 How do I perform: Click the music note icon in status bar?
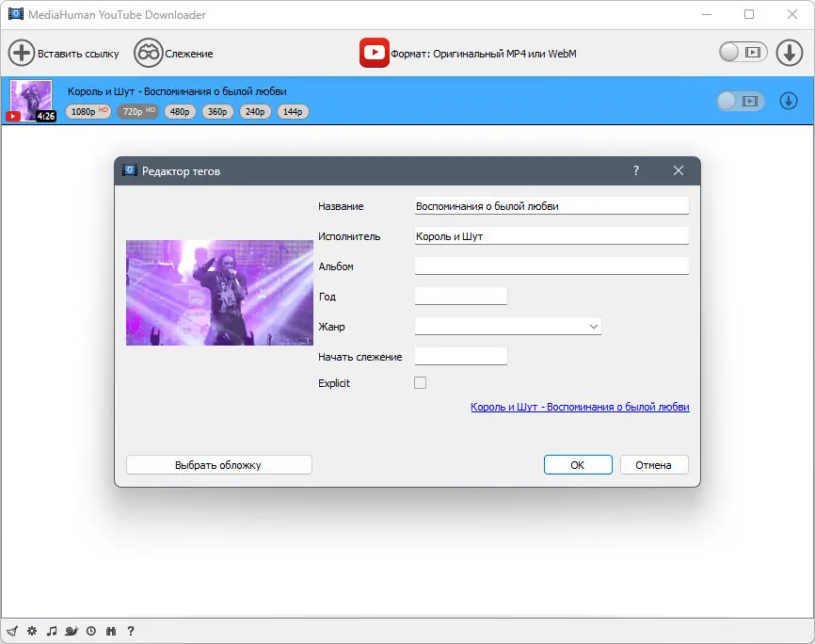pyautogui.click(x=52, y=631)
